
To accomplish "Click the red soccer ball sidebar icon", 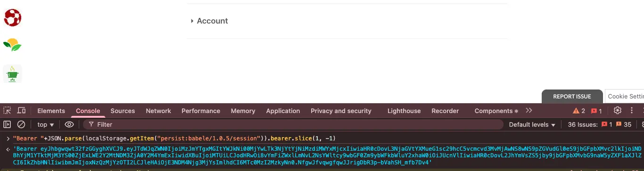I will pos(13,17).
